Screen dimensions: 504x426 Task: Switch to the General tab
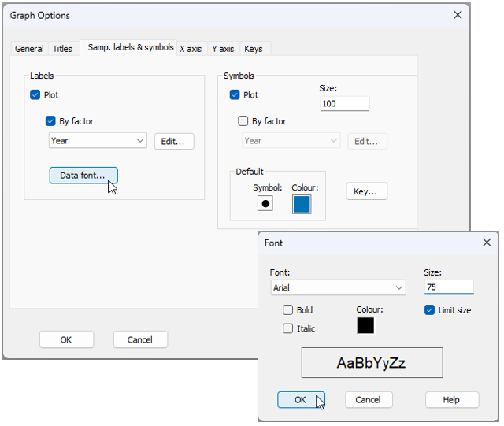(29, 49)
